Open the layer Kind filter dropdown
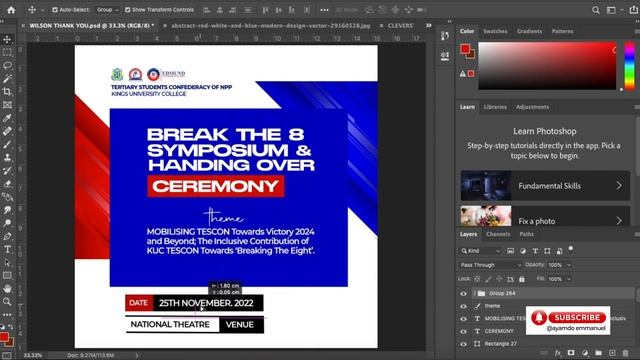 pos(480,251)
